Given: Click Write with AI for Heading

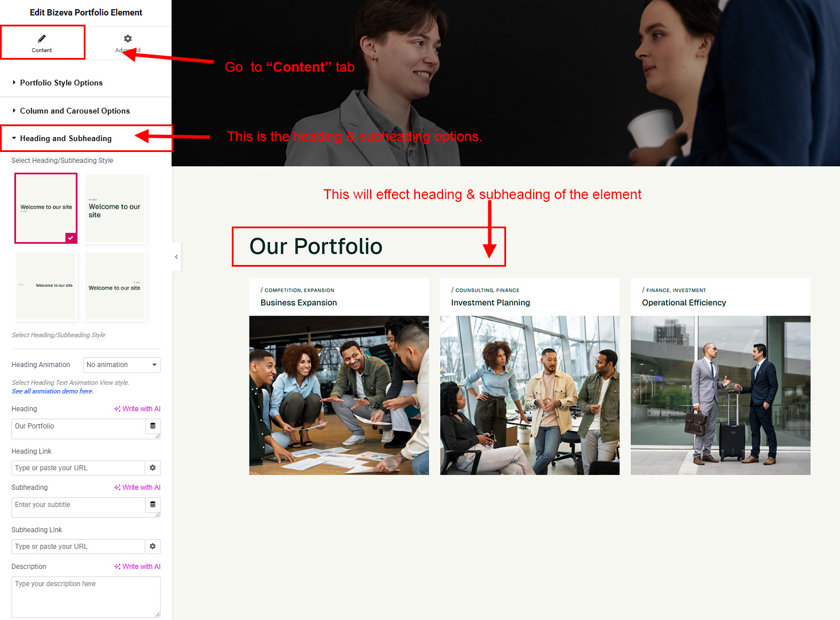Looking at the screenshot, I should coord(138,409).
